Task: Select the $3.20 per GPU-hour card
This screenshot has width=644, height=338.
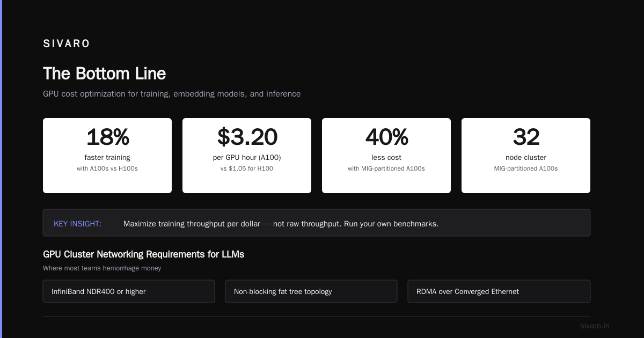Action: tap(247, 156)
